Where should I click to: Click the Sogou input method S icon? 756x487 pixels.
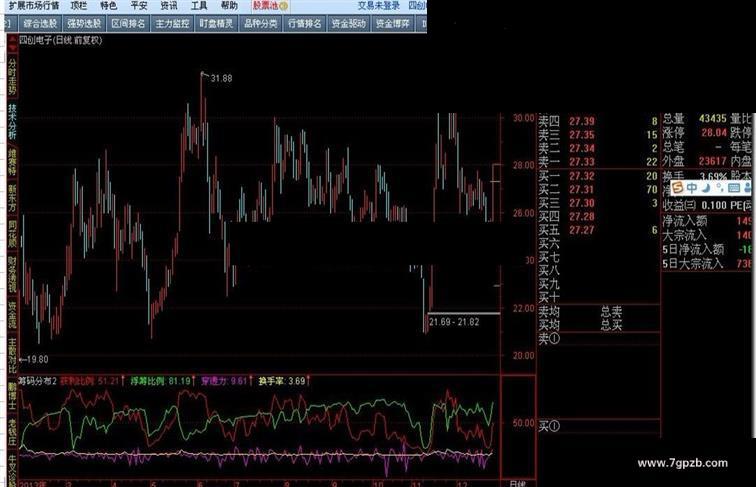tap(677, 188)
